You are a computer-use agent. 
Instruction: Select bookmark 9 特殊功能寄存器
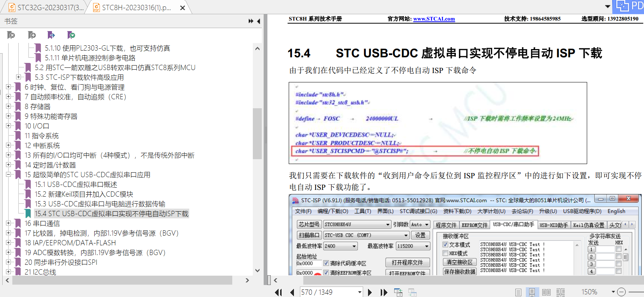pyautogui.click(x=51, y=116)
